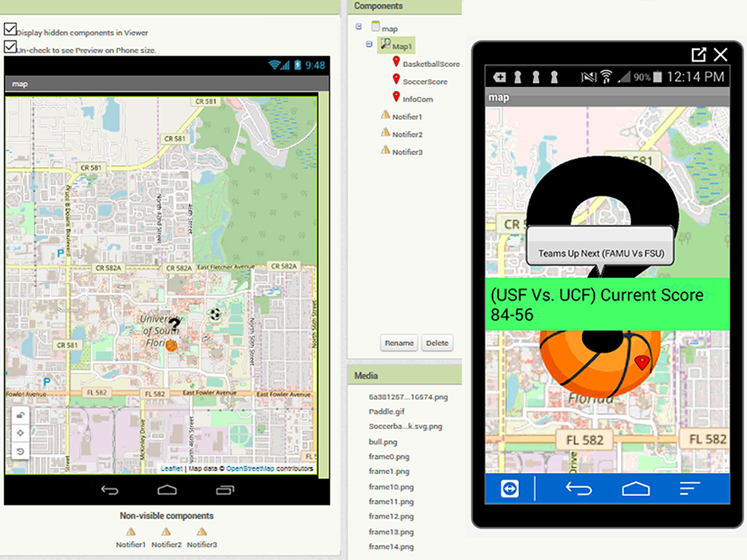Collapse the map screen tree node
This screenshot has width=747, height=560.
point(359,27)
